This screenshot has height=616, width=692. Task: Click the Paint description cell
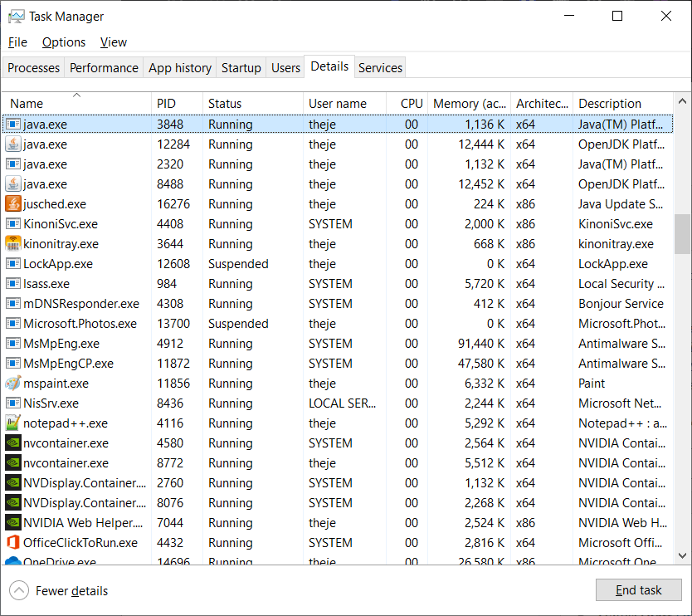[592, 384]
